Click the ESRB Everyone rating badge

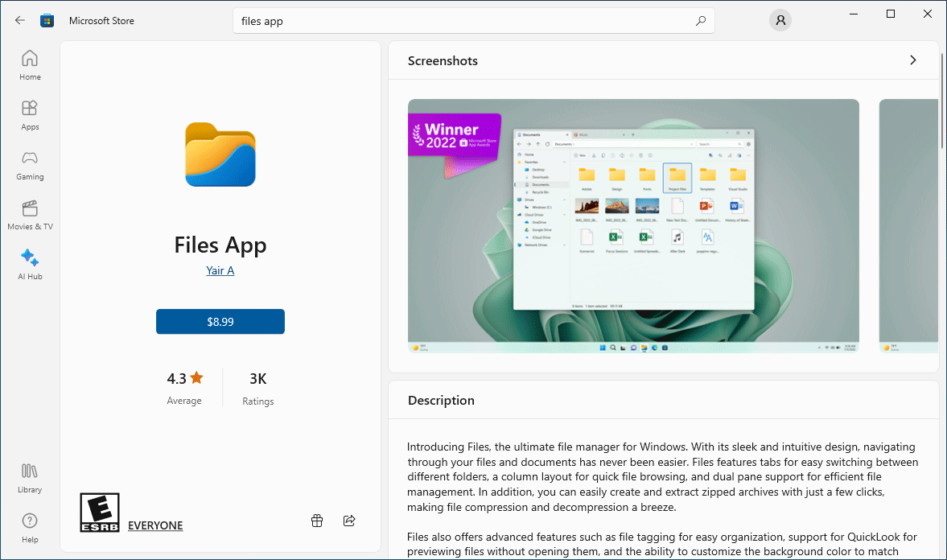[100, 513]
